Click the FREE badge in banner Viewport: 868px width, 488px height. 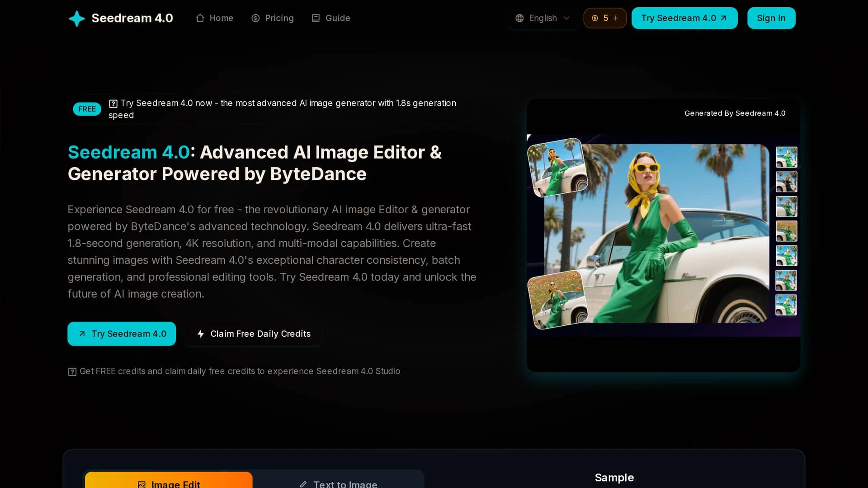click(87, 109)
